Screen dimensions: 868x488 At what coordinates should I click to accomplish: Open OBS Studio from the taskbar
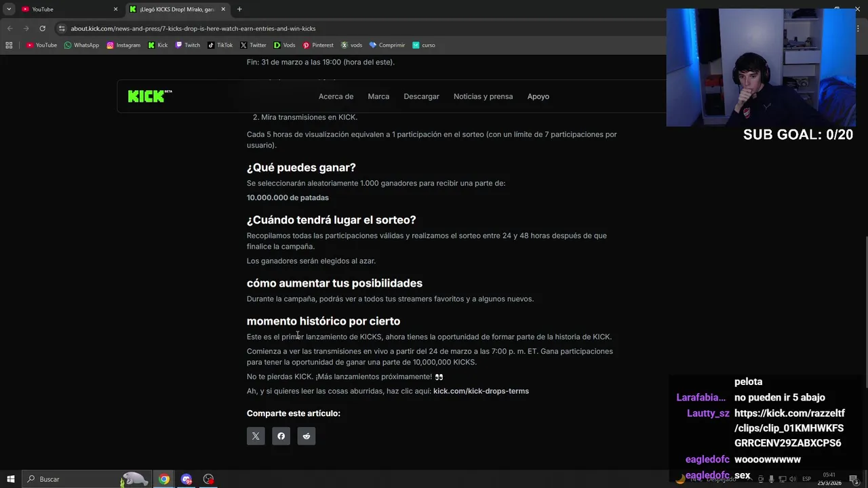point(208,479)
